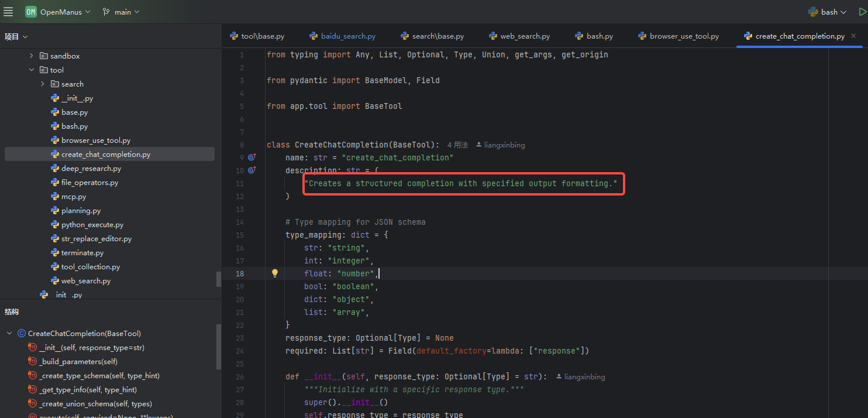The image size is (868, 418).
Task: Select __init__(self, response_type=str) in structure
Action: click(92, 348)
